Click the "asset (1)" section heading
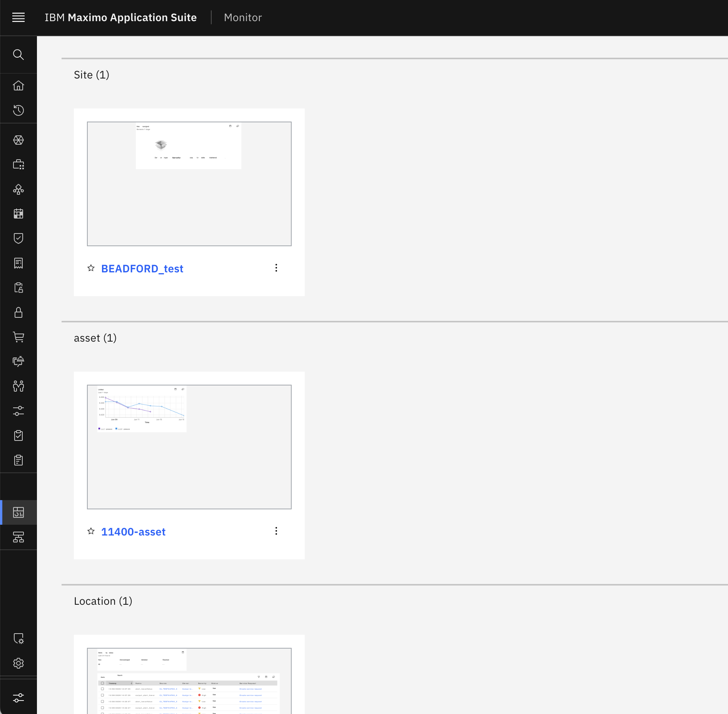Image resolution: width=728 pixels, height=714 pixels. click(95, 338)
